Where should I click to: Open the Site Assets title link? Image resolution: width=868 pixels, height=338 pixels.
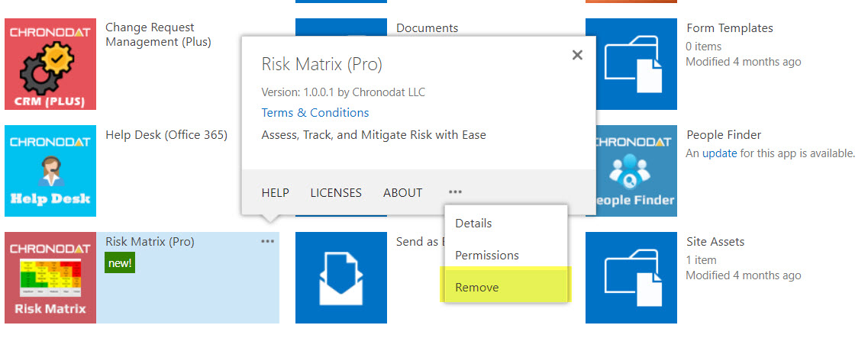coord(715,242)
